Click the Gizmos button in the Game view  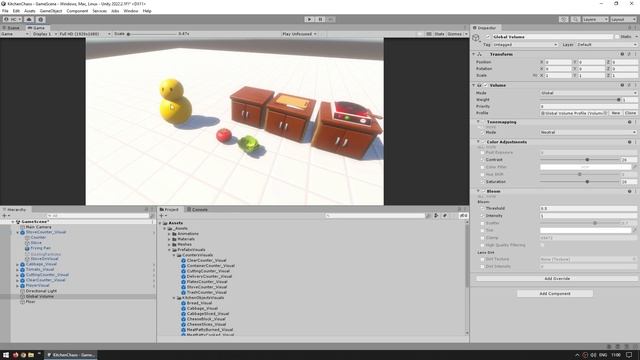tap(454, 34)
